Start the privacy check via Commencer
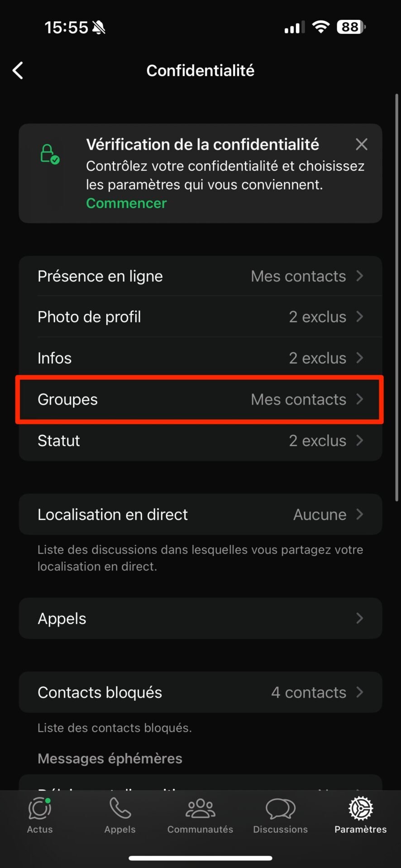The height and width of the screenshot is (868, 401). click(126, 203)
